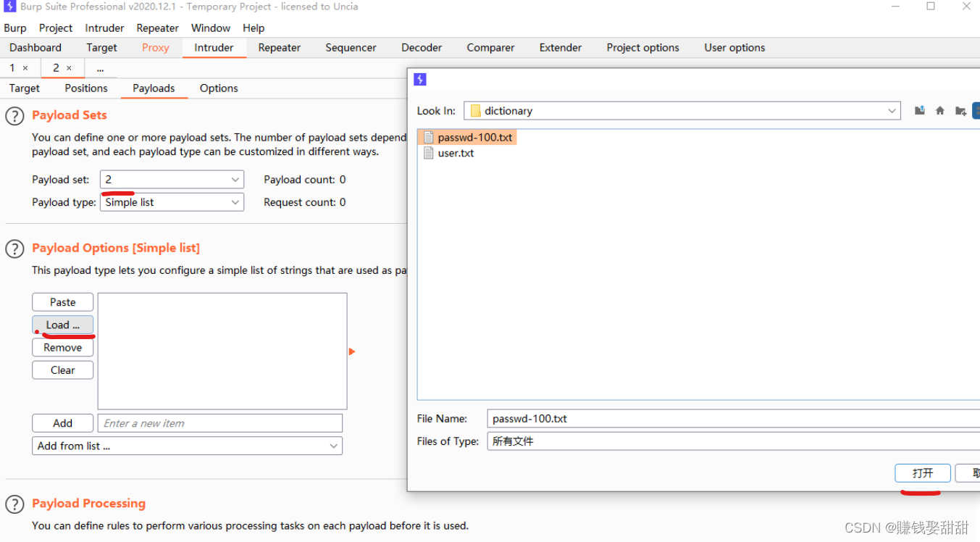Viewport: 980px width, 542px height.
Task: Switch to the Extender tab
Action: pos(561,48)
